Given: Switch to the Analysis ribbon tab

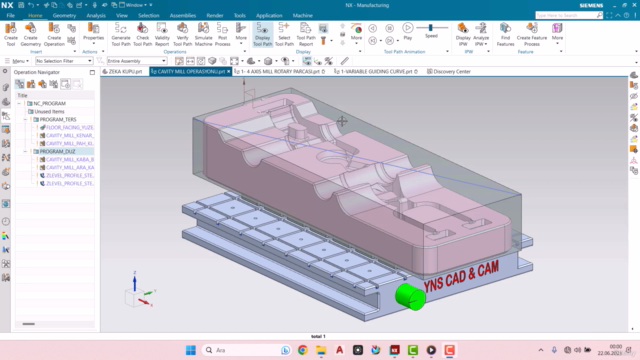Looking at the screenshot, I should click(x=96, y=16).
